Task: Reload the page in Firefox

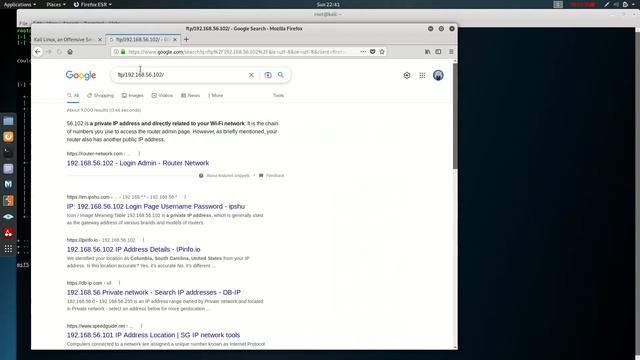Action: pyautogui.click(x=60, y=52)
